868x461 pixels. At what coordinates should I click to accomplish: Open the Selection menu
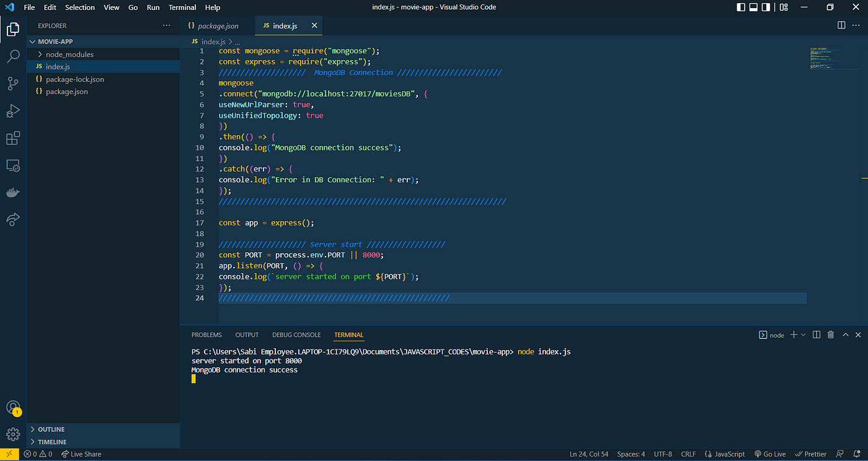(80, 7)
